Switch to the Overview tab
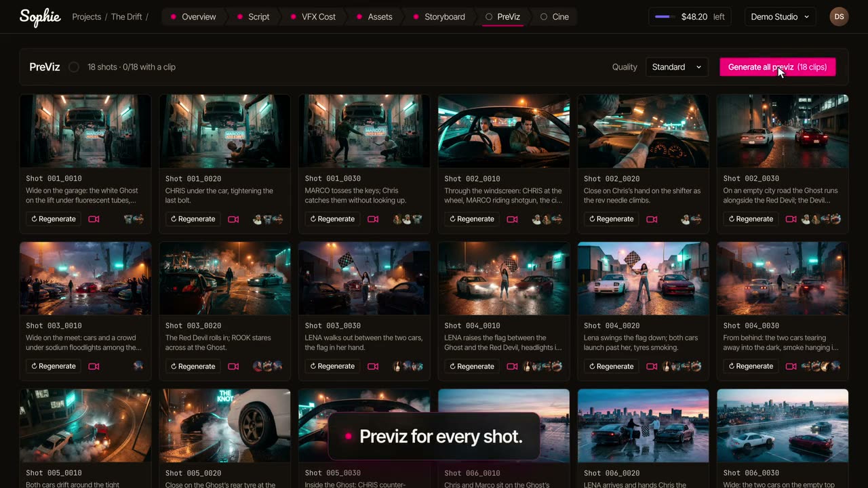Screen dimensions: 868x488 click(193, 17)
